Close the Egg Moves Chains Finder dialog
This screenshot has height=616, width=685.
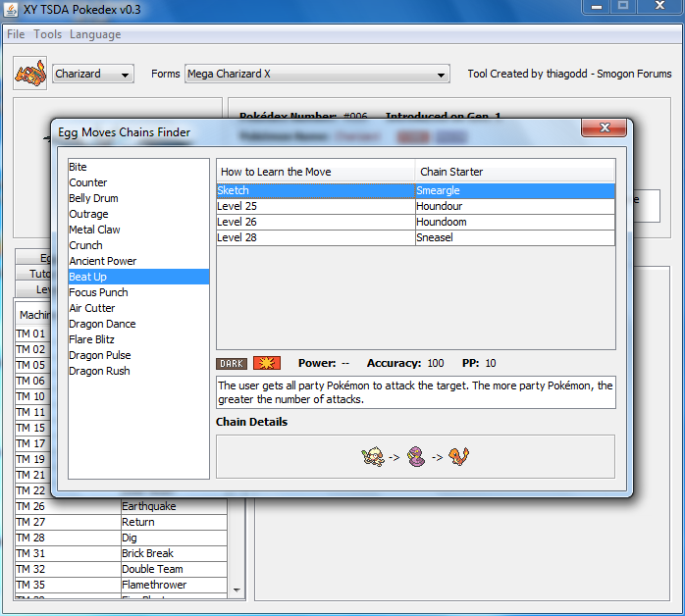tap(605, 128)
